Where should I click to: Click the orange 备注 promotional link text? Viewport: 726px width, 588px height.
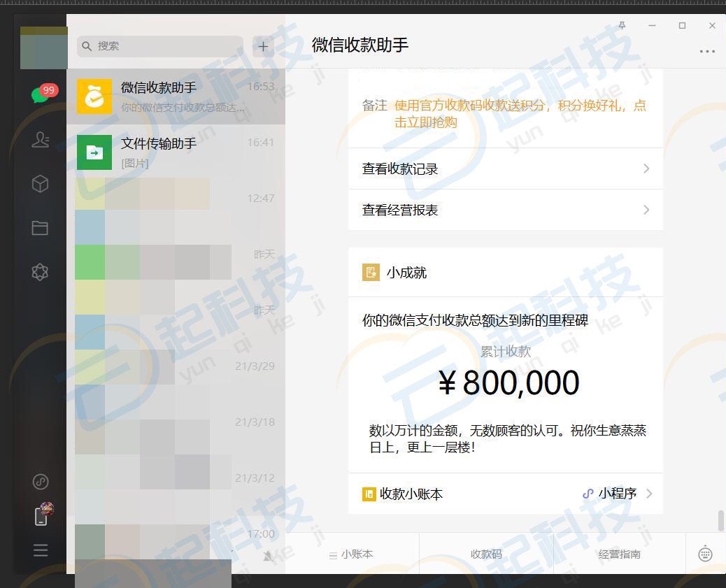click(x=520, y=114)
